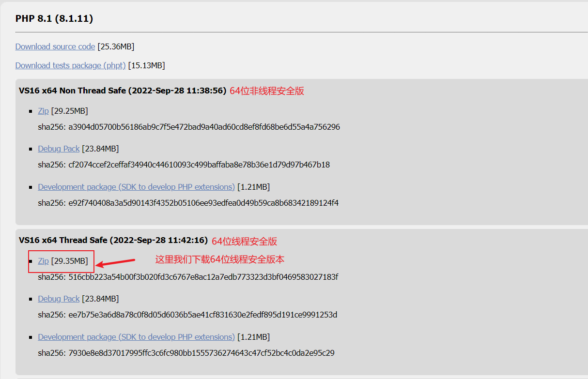This screenshot has height=379, width=588.
Task: Select sha256 hash starting with ee7b75e3
Action: click(203, 315)
